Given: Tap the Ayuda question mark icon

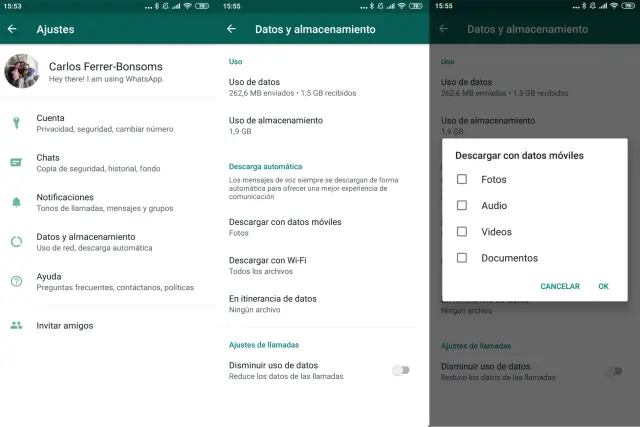Looking at the screenshot, I should coord(16,281).
